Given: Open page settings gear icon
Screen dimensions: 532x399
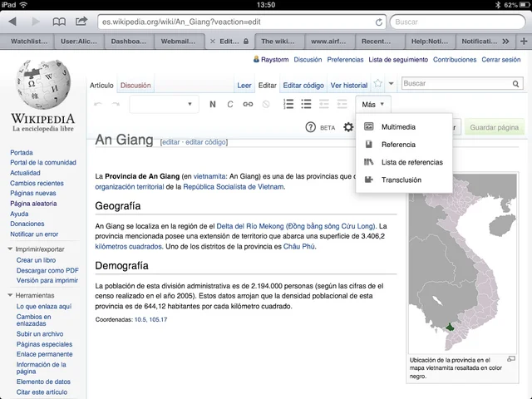Looking at the screenshot, I should coord(348,127).
